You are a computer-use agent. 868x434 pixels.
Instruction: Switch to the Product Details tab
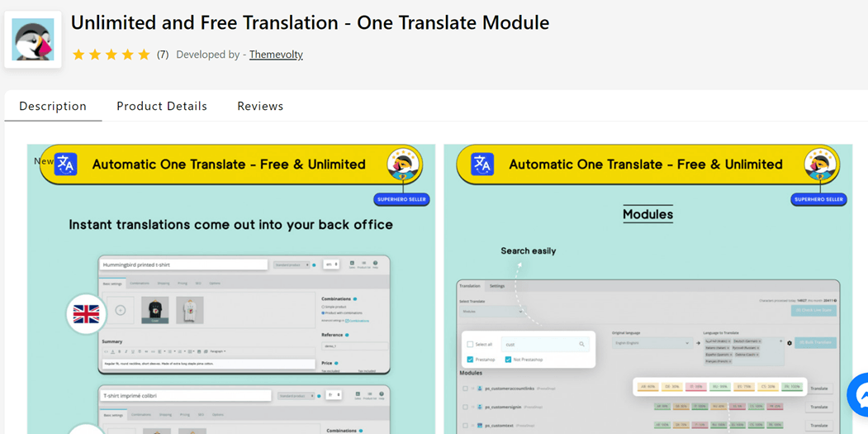click(162, 106)
